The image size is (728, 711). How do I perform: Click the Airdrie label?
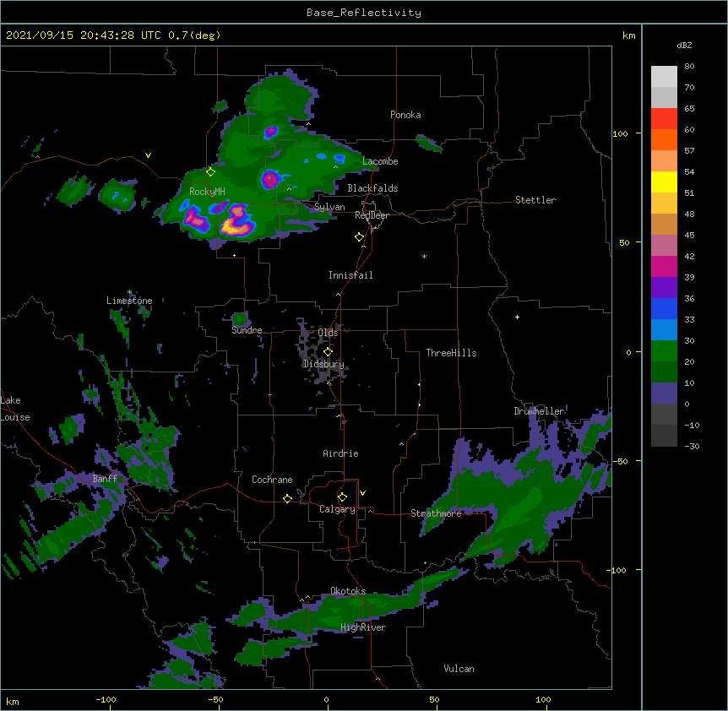coord(340,453)
